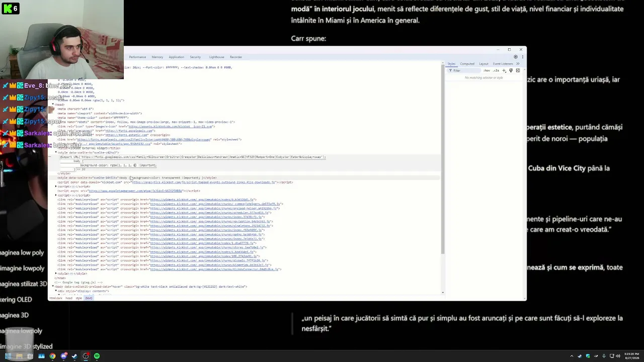Expand the collapsed style node before head close
Viewport: 644px width, 362px height.
(x=56, y=274)
